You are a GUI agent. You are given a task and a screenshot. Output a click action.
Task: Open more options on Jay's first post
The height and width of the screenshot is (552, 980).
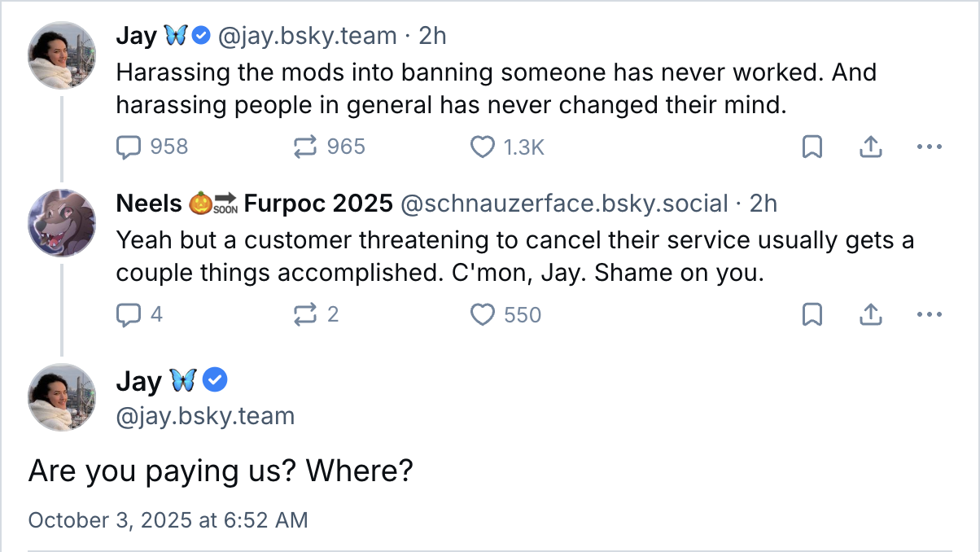(x=929, y=147)
